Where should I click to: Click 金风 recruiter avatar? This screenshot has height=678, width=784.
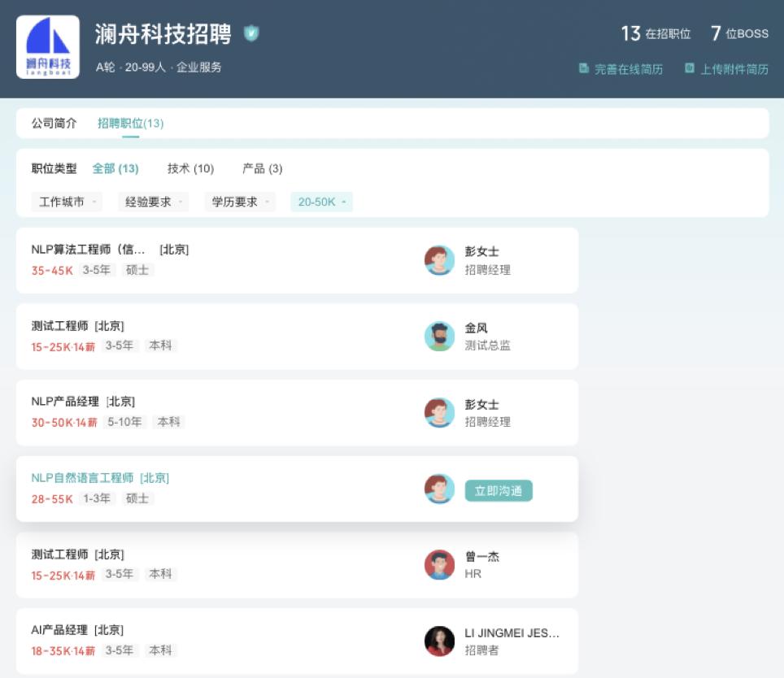[x=439, y=337]
